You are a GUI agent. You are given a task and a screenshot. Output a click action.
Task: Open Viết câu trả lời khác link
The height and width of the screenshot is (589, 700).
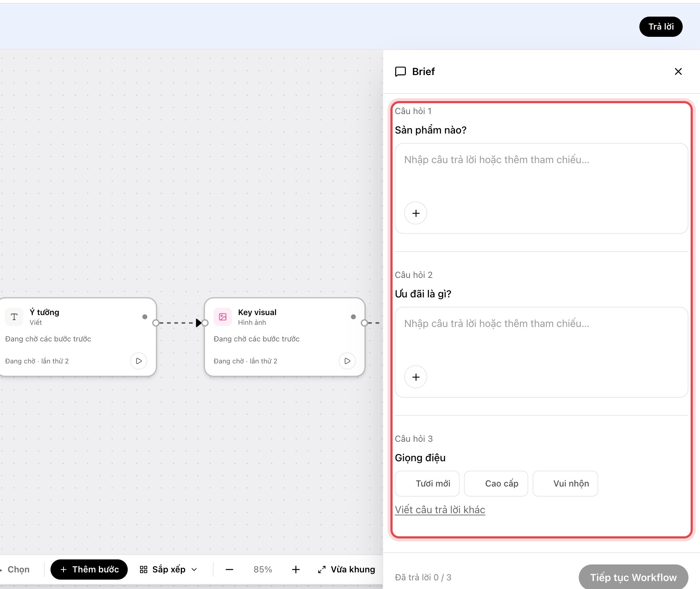click(x=440, y=510)
